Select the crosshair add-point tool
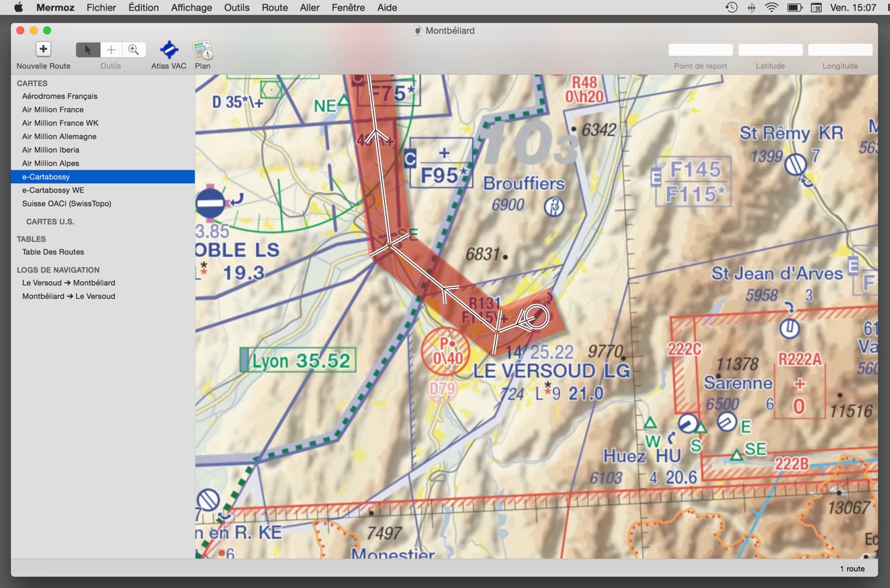 [112, 50]
